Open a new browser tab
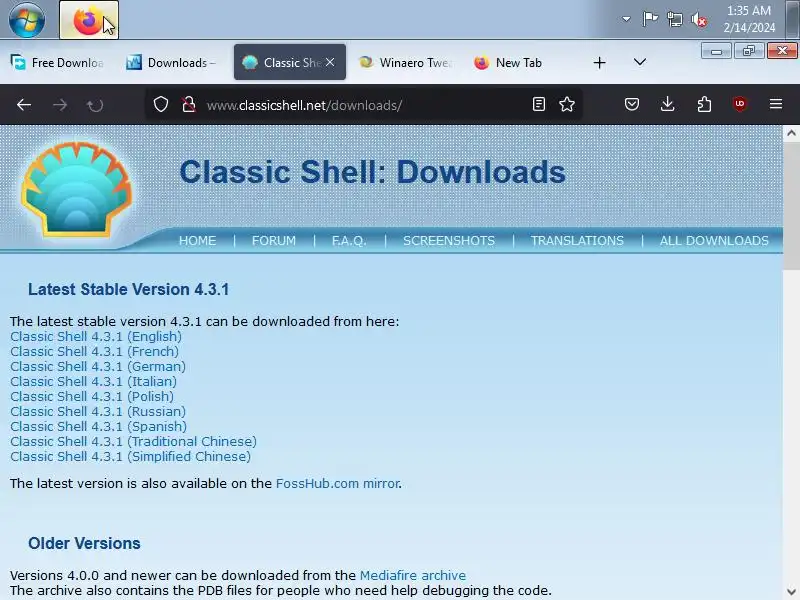 pyautogui.click(x=599, y=63)
